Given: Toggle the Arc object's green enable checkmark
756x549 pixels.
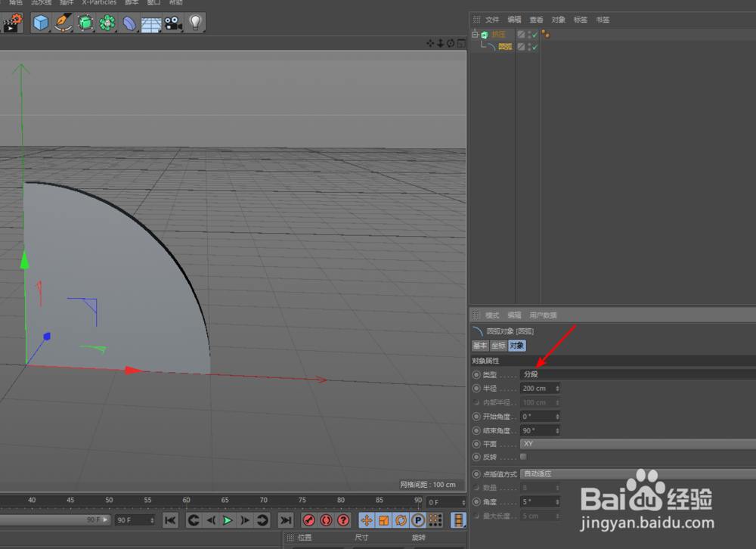Looking at the screenshot, I should 535,47.
